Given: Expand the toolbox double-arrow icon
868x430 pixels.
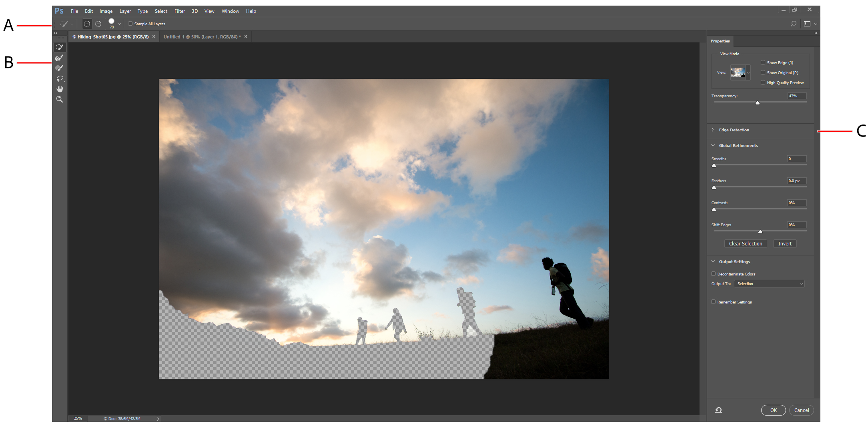Looking at the screenshot, I should (56, 33).
